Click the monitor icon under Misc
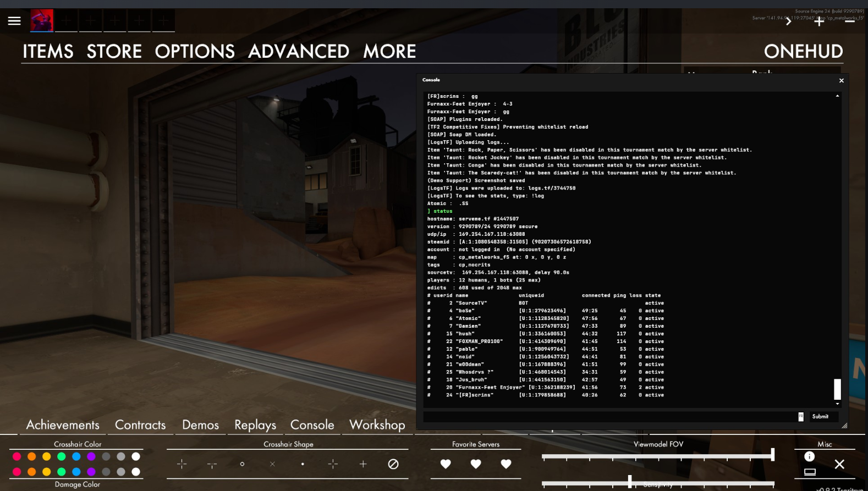This screenshot has width=868, height=491. click(x=810, y=472)
